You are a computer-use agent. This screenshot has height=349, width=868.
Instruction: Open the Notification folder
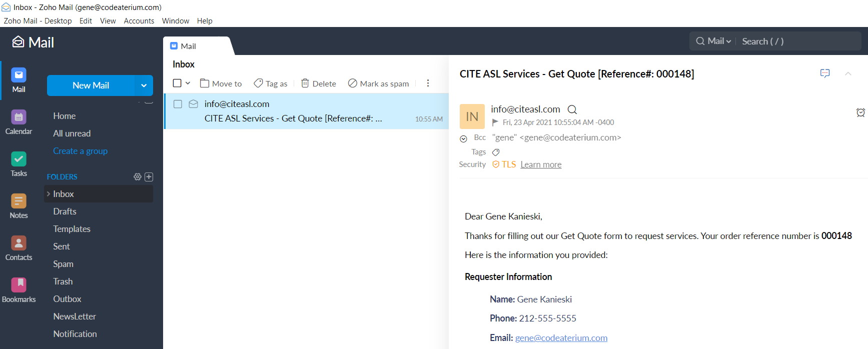click(75, 334)
